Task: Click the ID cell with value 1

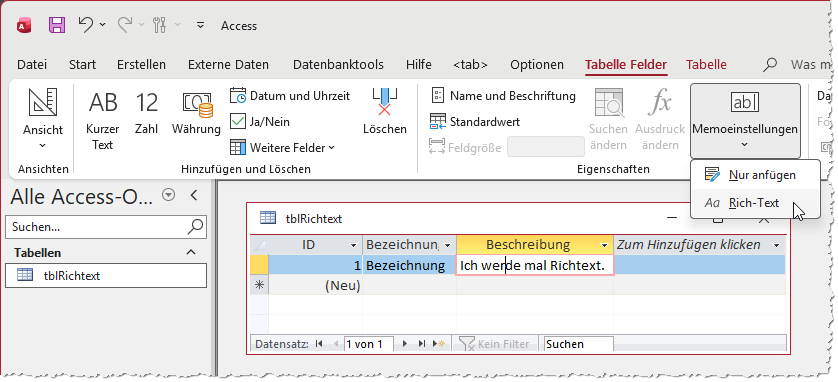Action: [315, 265]
